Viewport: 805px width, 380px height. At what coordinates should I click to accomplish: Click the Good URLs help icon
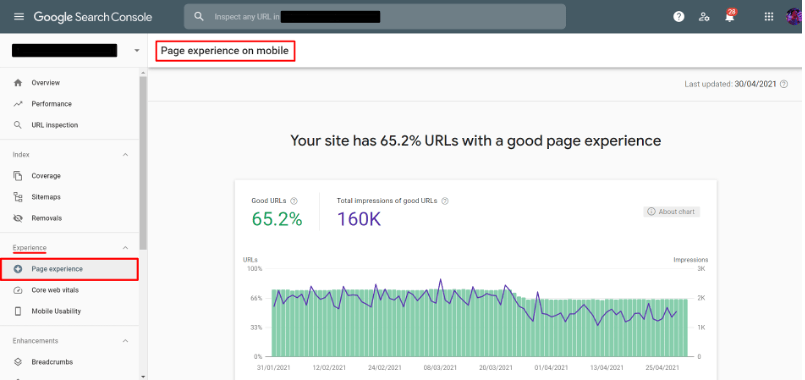(x=294, y=201)
